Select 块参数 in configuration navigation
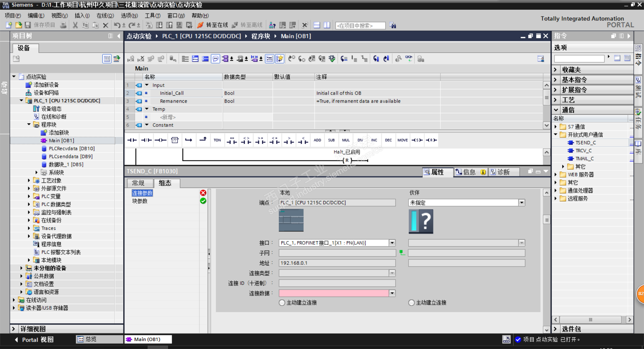 [140, 201]
